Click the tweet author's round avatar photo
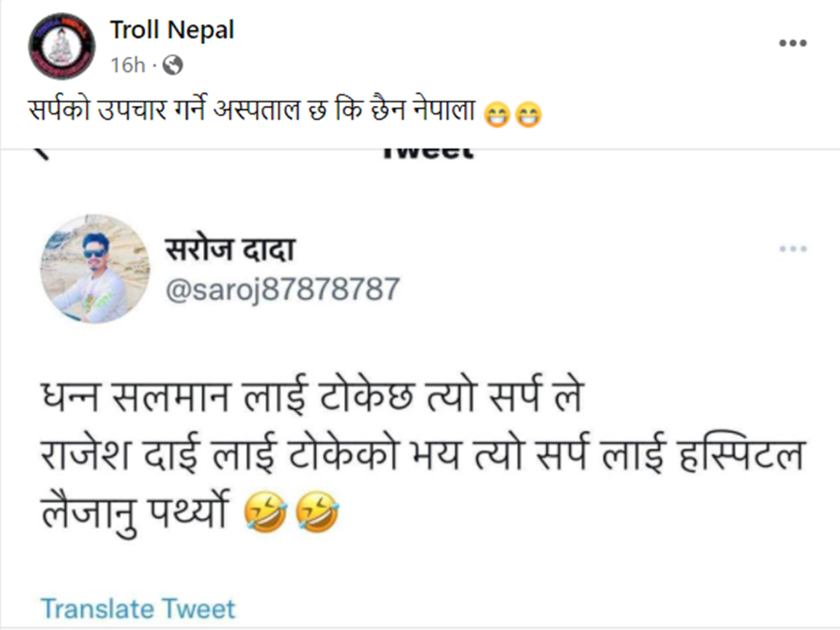Screen dimensions: 840x630 [x=95, y=269]
